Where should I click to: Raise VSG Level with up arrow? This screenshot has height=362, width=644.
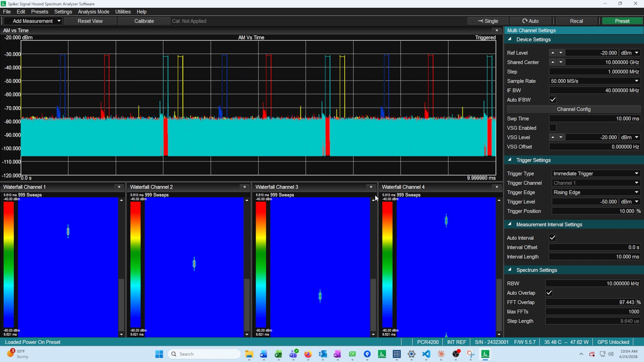(553, 137)
